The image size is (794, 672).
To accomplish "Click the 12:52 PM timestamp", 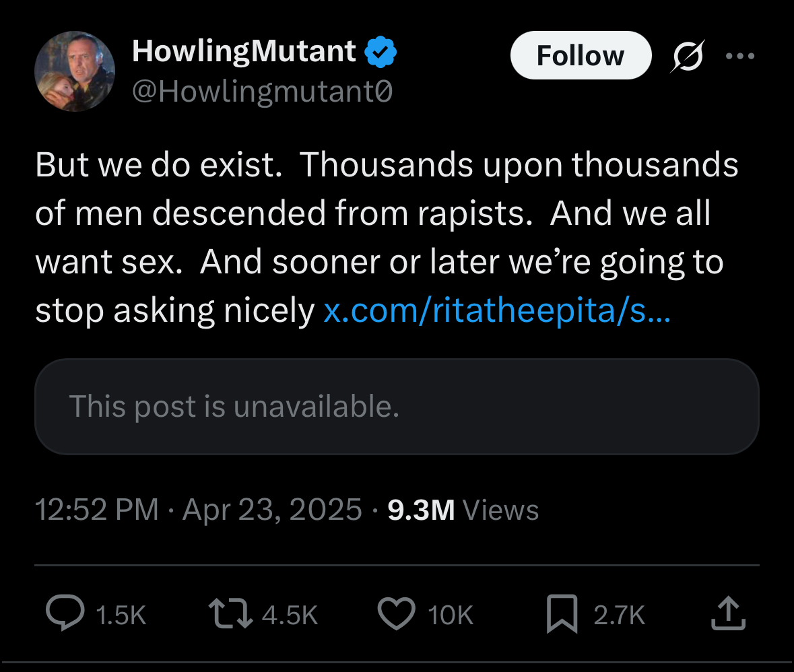I will (x=97, y=510).
